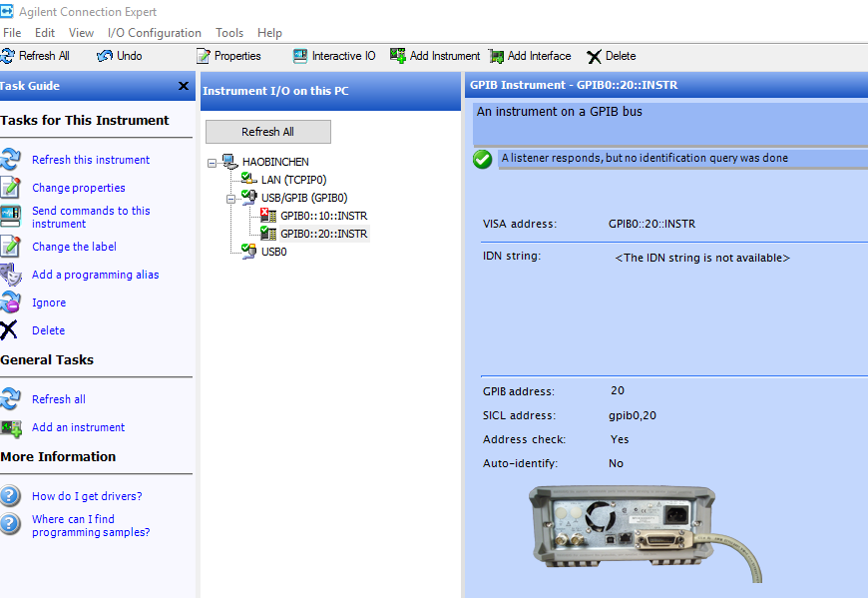Click the USB/GPIB (GPIB0) interface icon
Screen dimensions: 868x598
[x=249, y=197]
